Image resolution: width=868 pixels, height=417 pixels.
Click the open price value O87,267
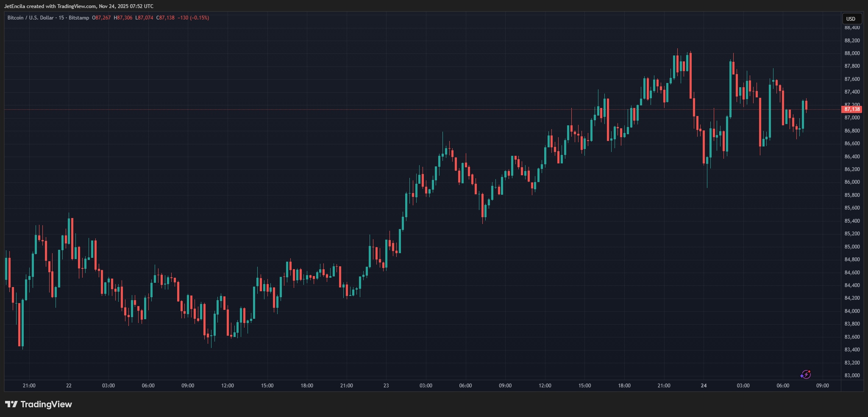click(101, 18)
